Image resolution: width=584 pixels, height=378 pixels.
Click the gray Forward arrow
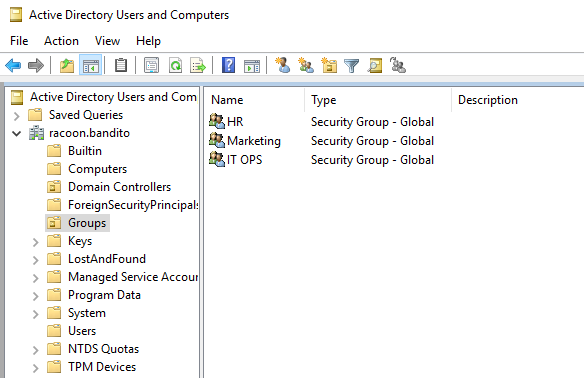36,66
